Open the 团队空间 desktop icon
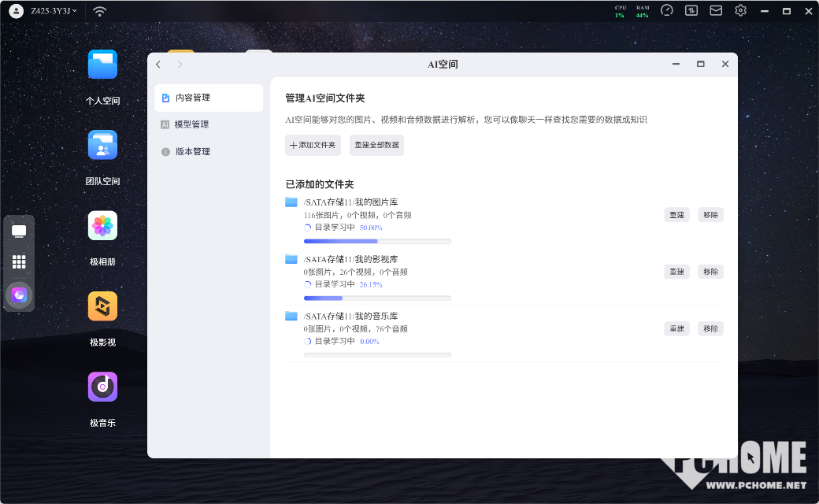The image size is (819, 504). coord(102,146)
